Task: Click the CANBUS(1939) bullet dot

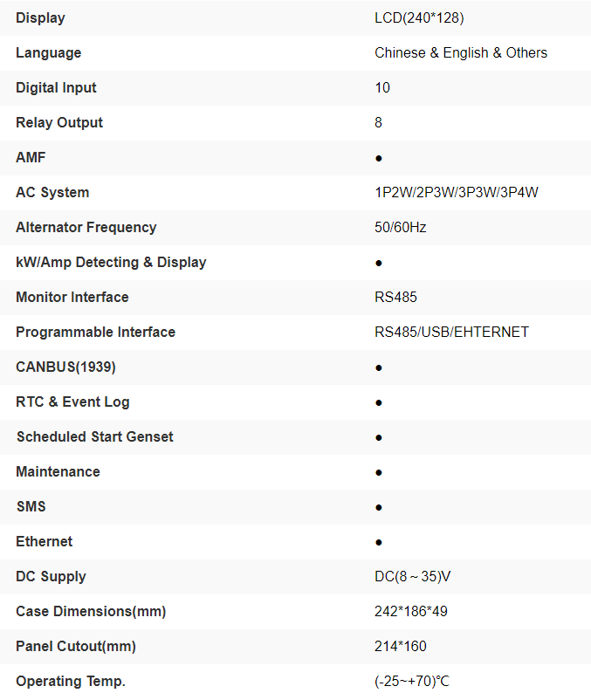Action: (x=379, y=367)
